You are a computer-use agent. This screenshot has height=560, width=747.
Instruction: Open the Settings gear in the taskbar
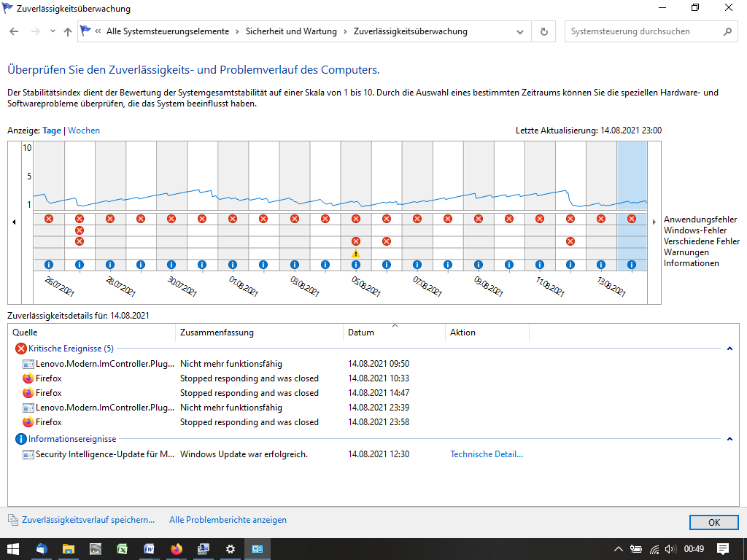(231, 549)
